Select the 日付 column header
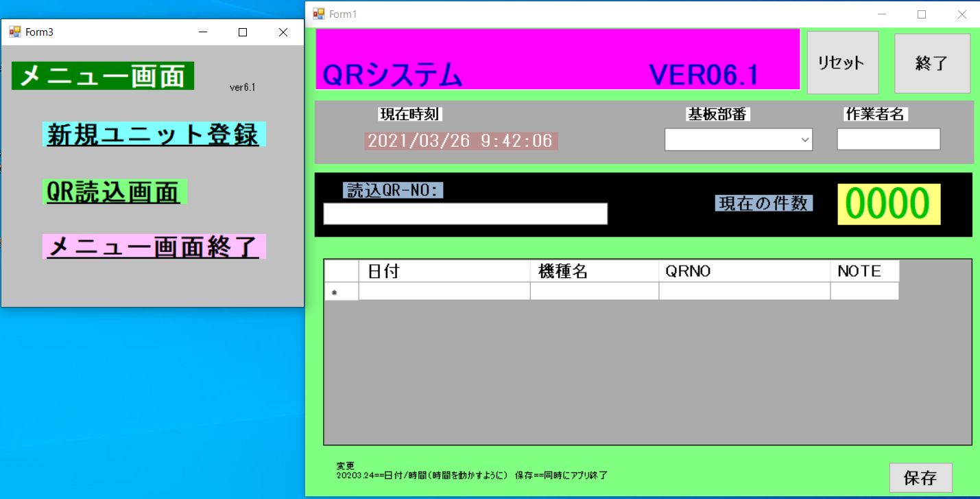 click(444, 270)
